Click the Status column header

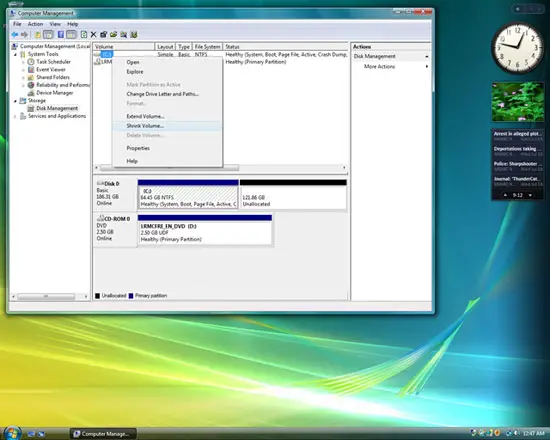point(285,47)
